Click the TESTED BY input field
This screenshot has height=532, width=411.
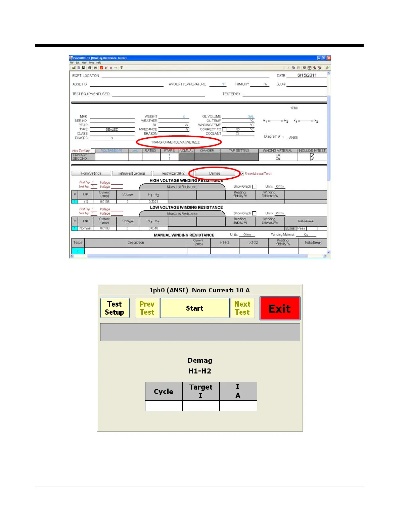pyautogui.click(x=284, y=94)
